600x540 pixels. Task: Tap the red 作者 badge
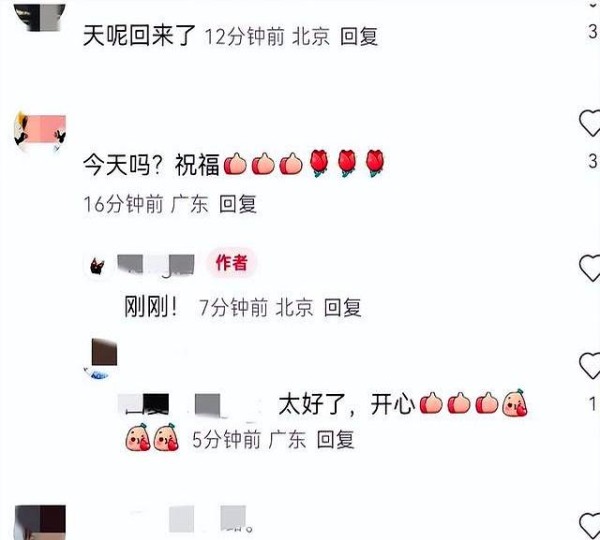pyautogui.click(x=232, y=263)
